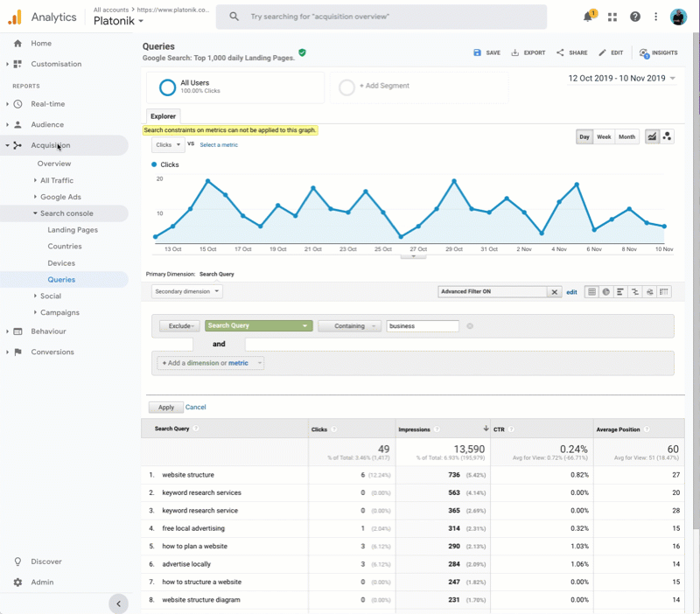Click the filter text field containing business

tap(423, 326)
